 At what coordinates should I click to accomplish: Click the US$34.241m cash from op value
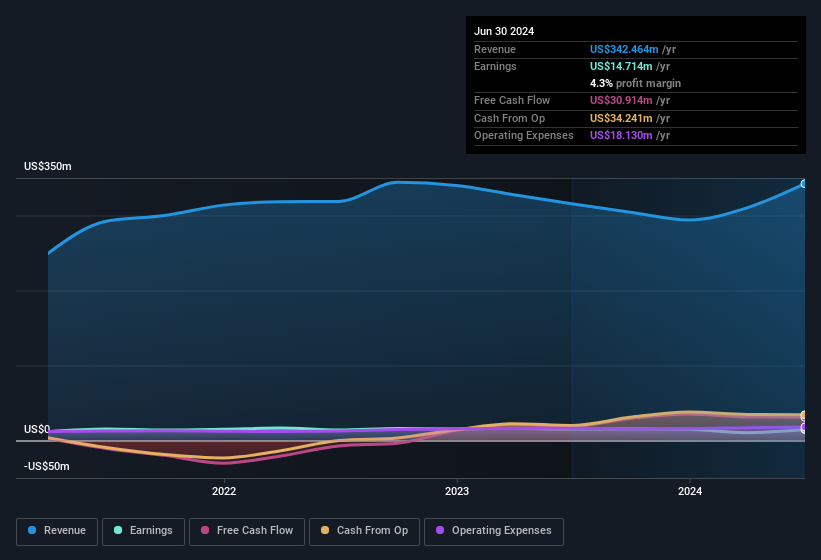(621, 118)
